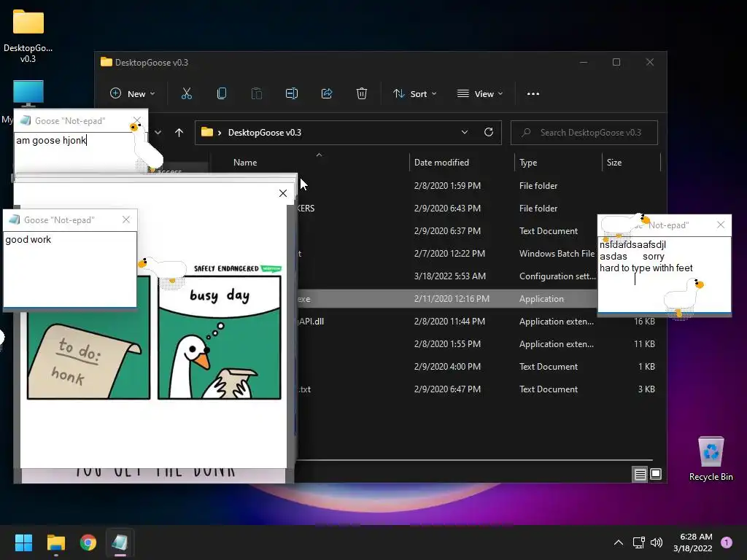The height and width of the screenshot is (560, 747).
Task: Click the 'good work' note text
Action: pos(28,239)
